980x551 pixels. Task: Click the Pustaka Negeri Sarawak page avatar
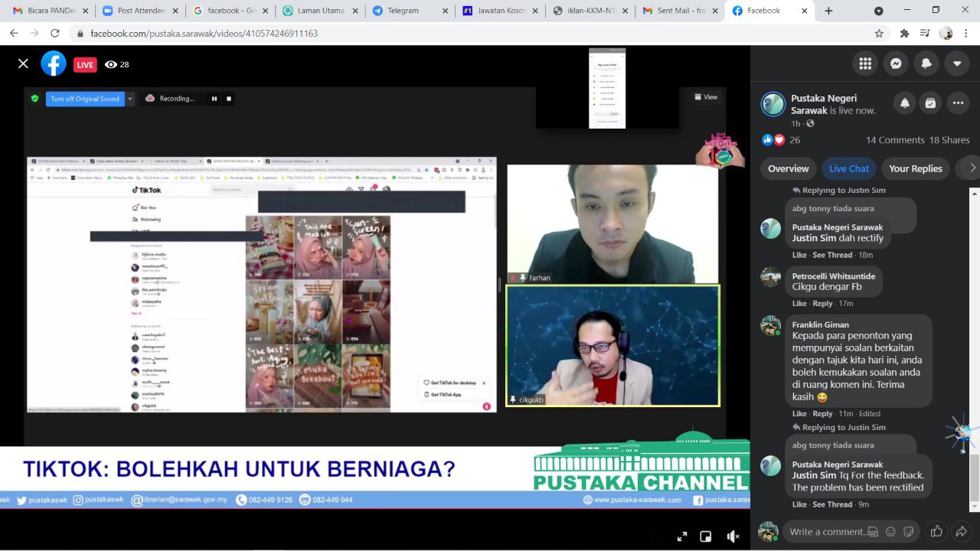click(x=773, y=104)
